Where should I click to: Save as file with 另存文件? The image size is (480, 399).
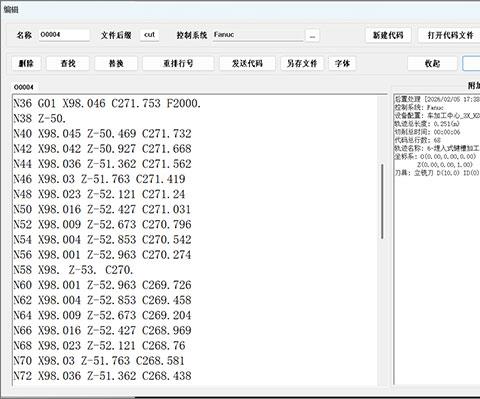coord(302,63)
